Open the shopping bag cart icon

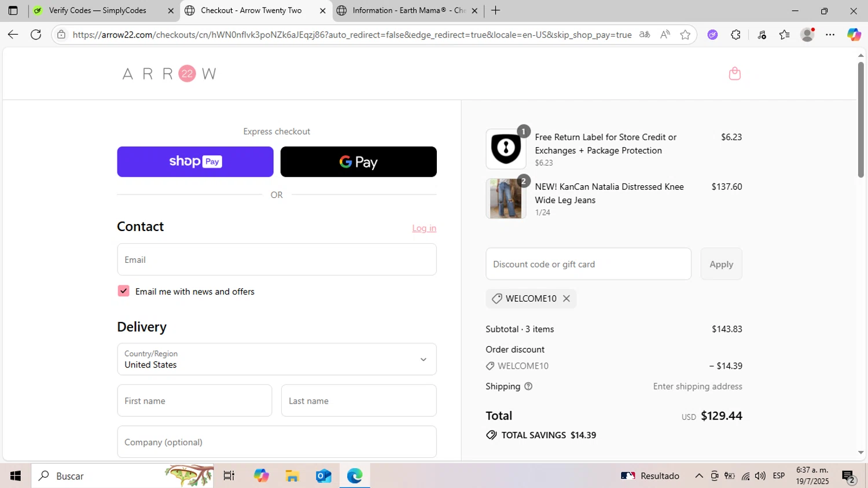click(x=734, y=74)
